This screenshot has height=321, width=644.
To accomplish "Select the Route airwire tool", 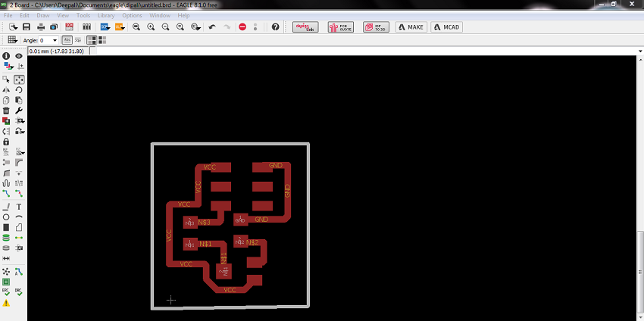I will (x=6, y=193).
